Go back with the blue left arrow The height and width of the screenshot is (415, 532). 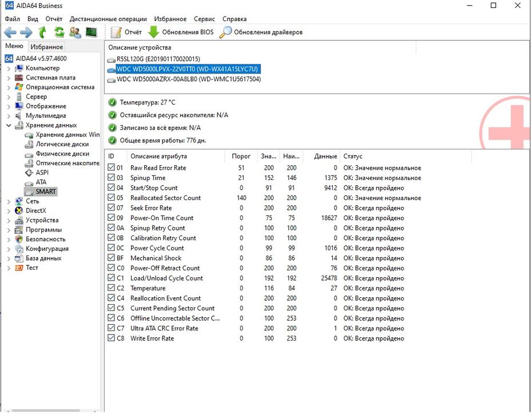(10, 33)
